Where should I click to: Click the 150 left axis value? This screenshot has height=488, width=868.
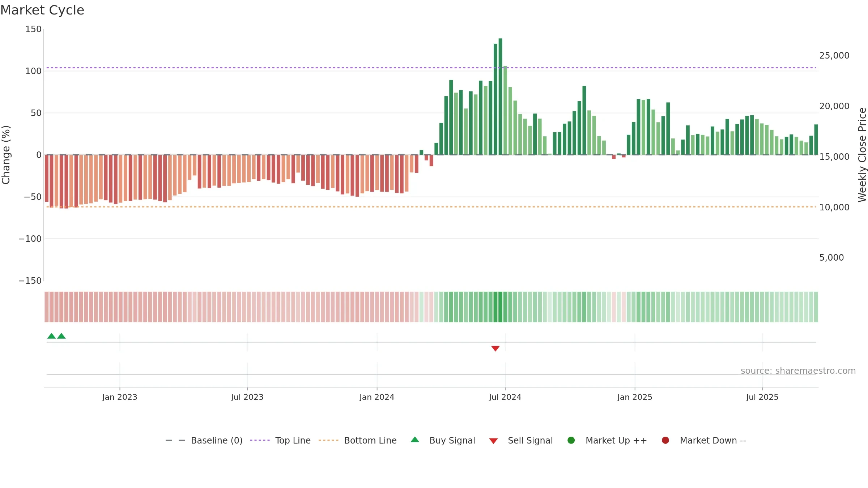(x=33, y=29)
